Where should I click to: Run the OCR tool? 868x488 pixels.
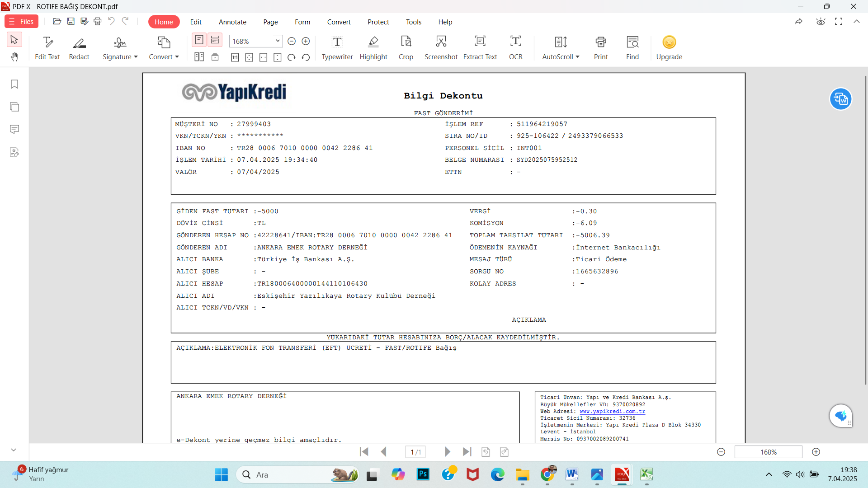tap(516, 48)
